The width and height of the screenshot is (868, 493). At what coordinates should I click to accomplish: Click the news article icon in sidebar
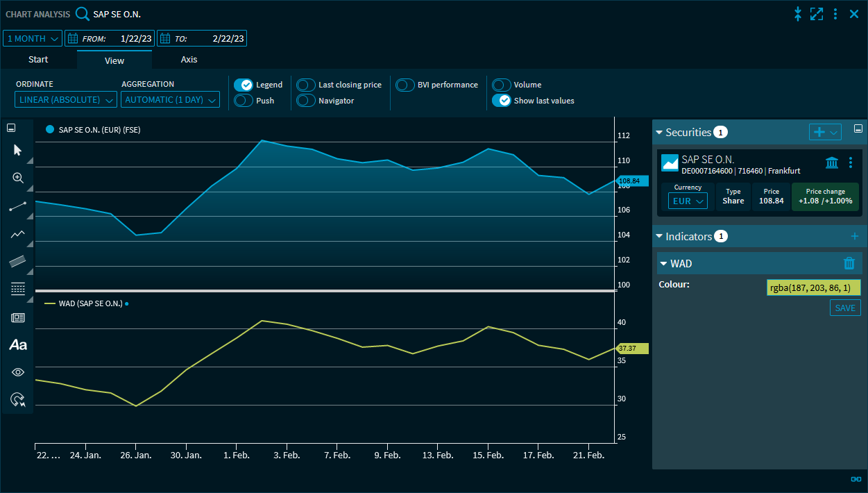click(x=18, y=317)
